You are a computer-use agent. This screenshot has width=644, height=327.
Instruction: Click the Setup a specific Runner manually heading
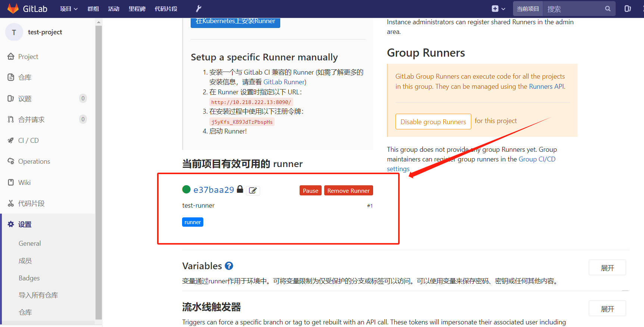[264, 57]
